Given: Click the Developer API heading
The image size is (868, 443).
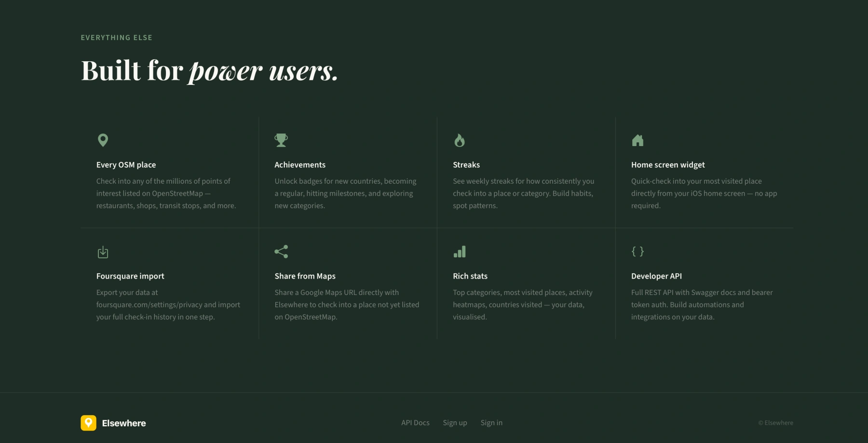Looking at the screenshot, I should (x=656, y=276).
